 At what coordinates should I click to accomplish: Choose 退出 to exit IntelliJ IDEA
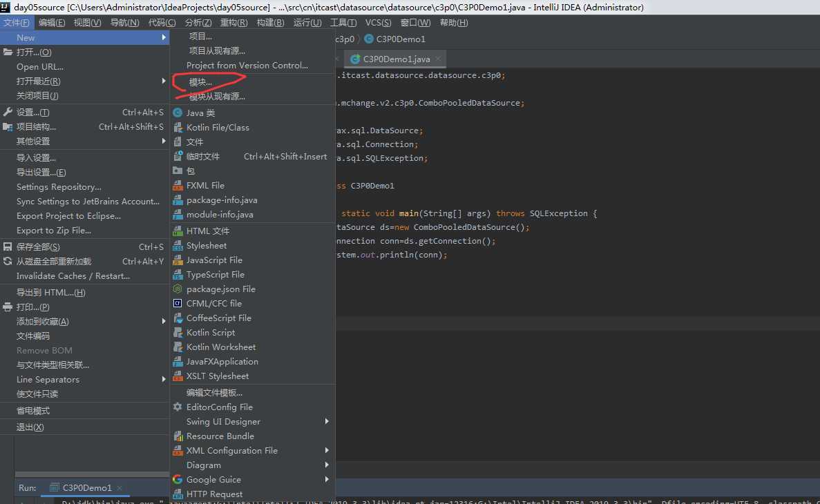point(30,427)
